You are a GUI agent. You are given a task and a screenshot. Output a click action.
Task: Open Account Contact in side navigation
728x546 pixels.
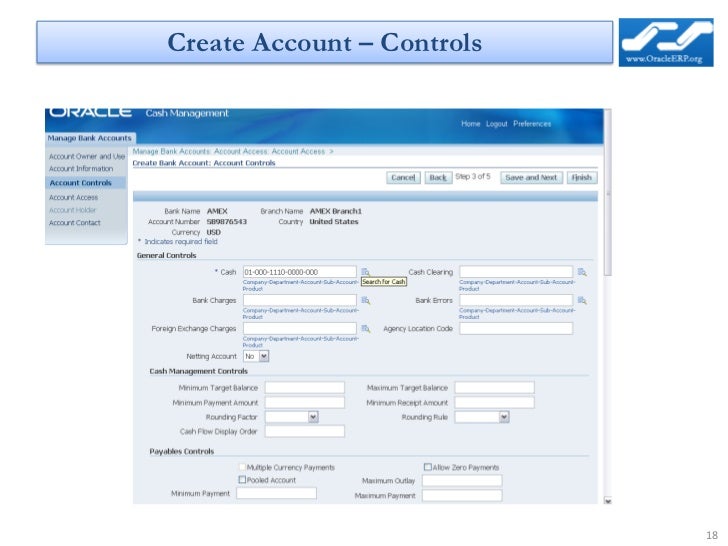click(75, 223)
